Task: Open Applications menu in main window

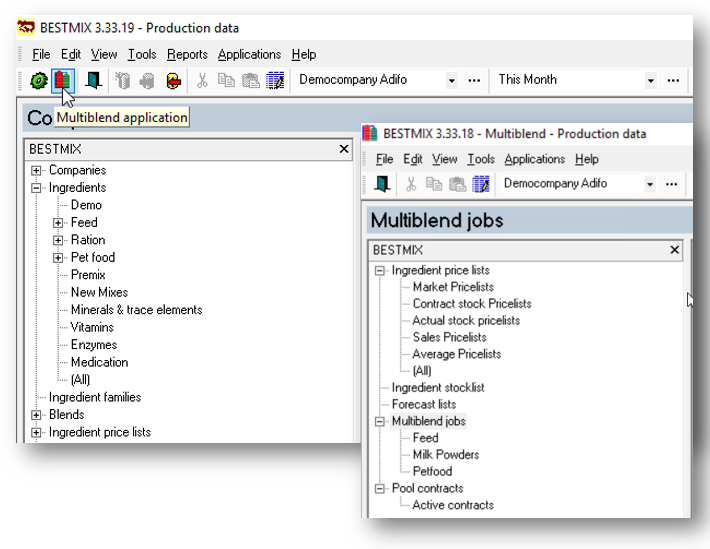Action: pos(249,54)
